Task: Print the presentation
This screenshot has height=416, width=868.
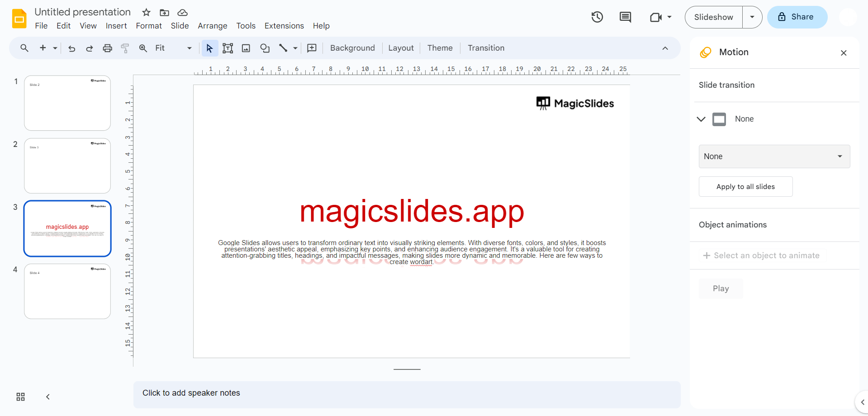Action: tap(107, 48)
